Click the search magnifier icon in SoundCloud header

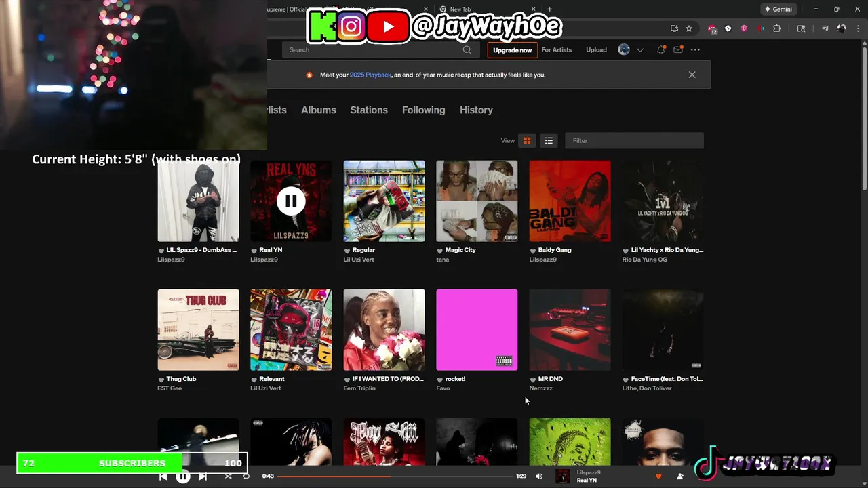click(x=467, y=49)
